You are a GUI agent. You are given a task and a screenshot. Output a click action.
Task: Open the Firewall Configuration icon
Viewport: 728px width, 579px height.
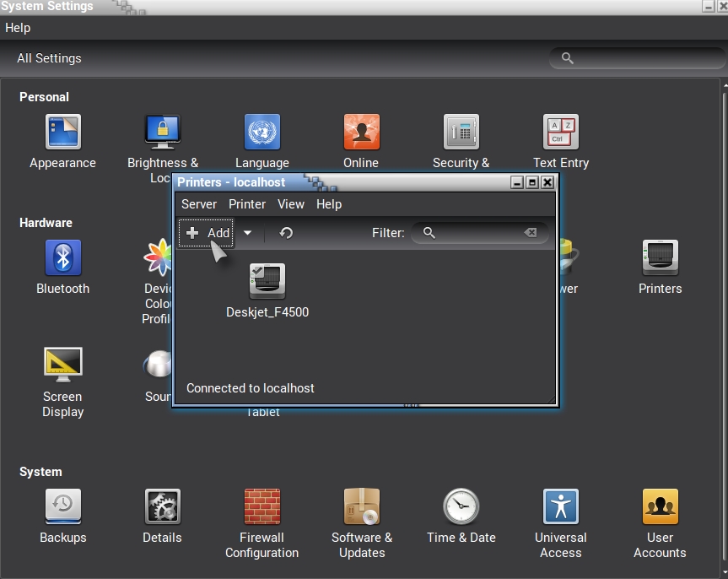click(262, 507)
